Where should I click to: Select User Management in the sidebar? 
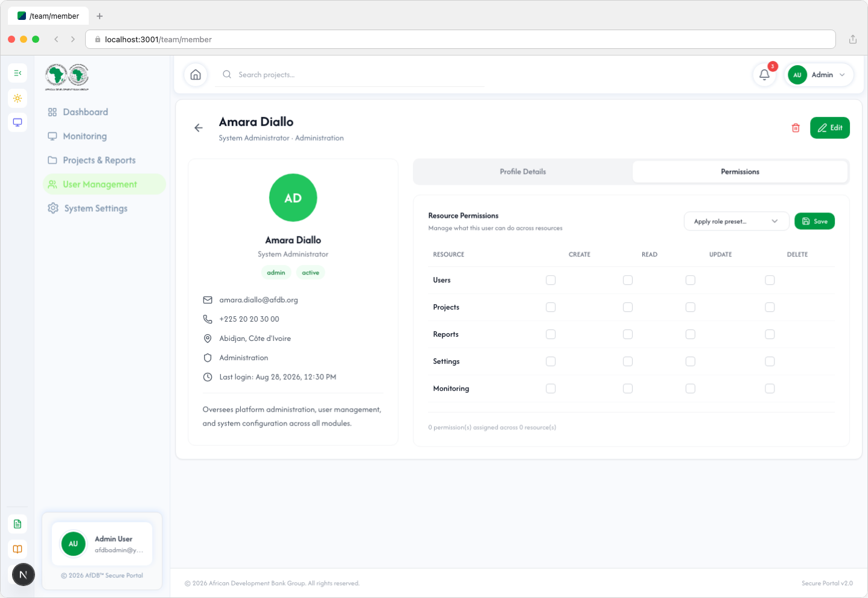[x=104, y=184]
